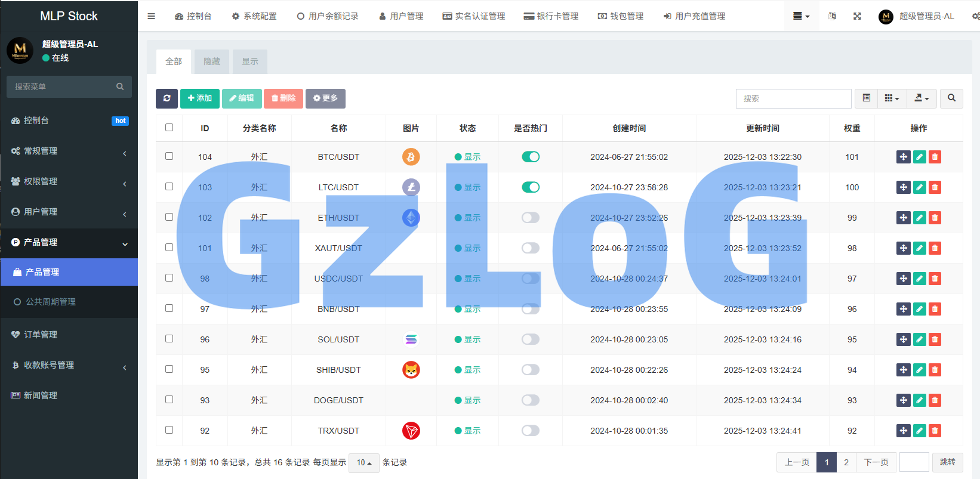
Task: Click the refresh table icon button
Action: point(167,98)
